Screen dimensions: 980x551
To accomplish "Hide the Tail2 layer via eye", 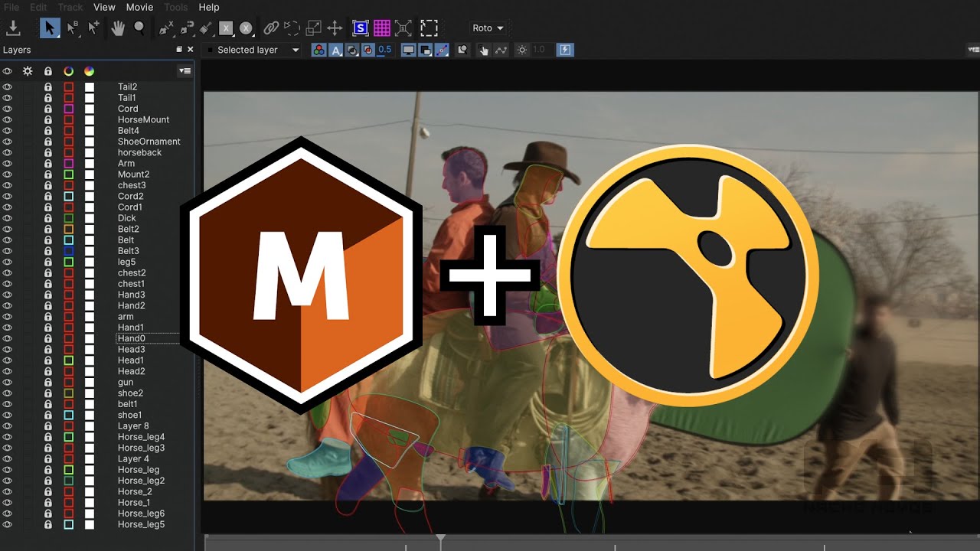I will click(8, 87).
